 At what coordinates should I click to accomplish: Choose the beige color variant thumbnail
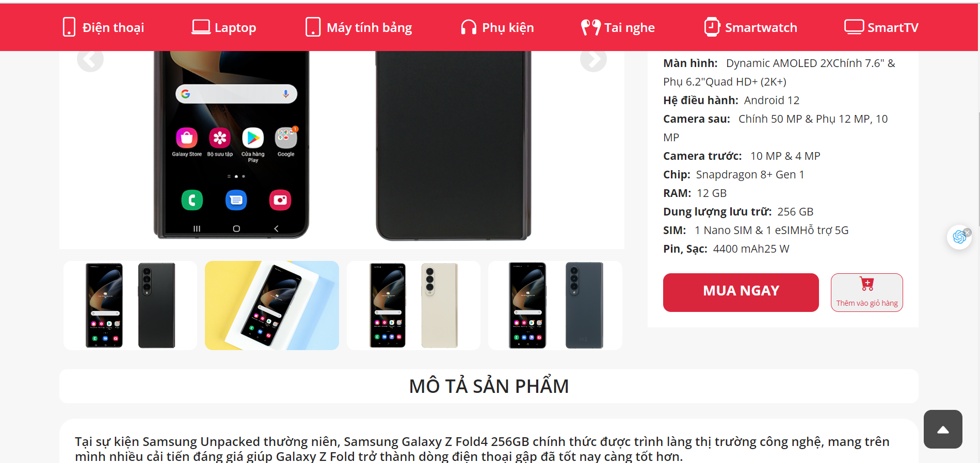(413, 305)
